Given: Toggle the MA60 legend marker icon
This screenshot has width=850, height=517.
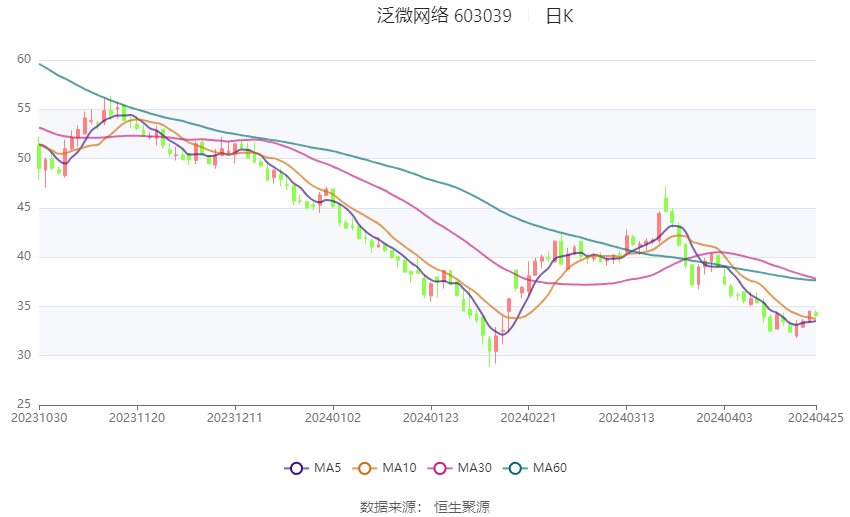Looking at the screenshot, I should click(515, 468).
